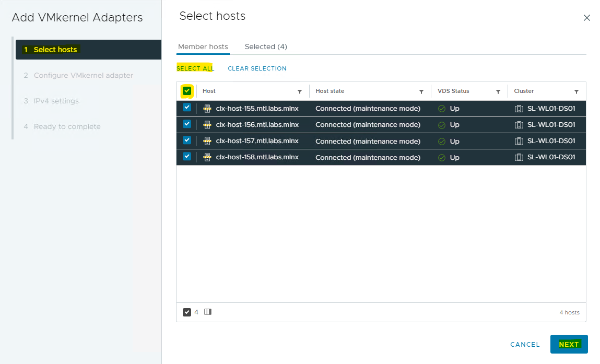Click the '4 hosts' count in table footer
This screenshot has width=600, height=364.
(x=569, y=313)
